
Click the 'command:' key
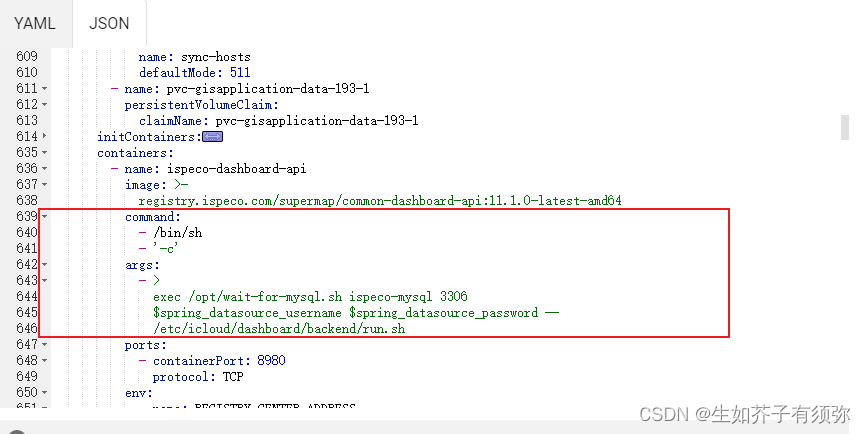(x=153, y=217)
